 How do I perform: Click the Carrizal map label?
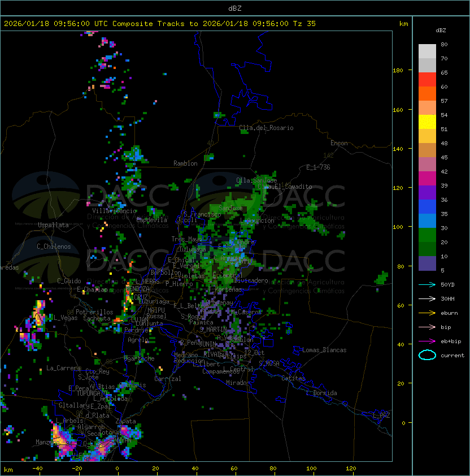(x=168, y=379)
